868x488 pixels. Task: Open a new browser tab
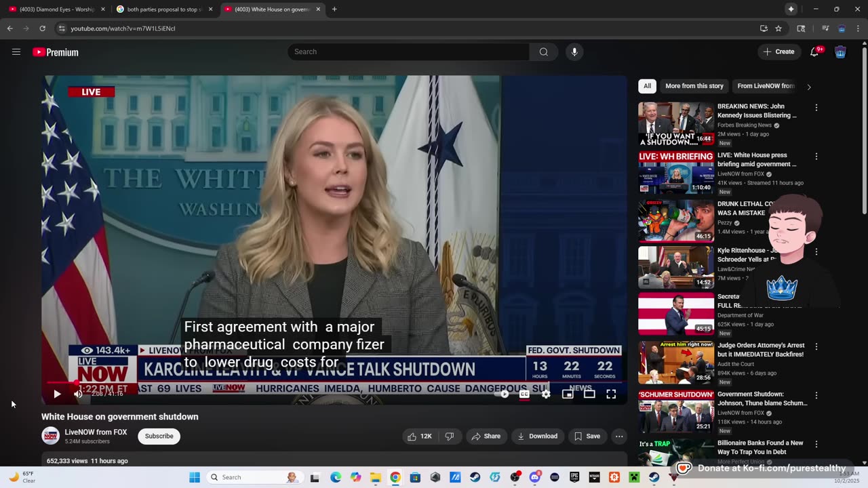point(334,9)
